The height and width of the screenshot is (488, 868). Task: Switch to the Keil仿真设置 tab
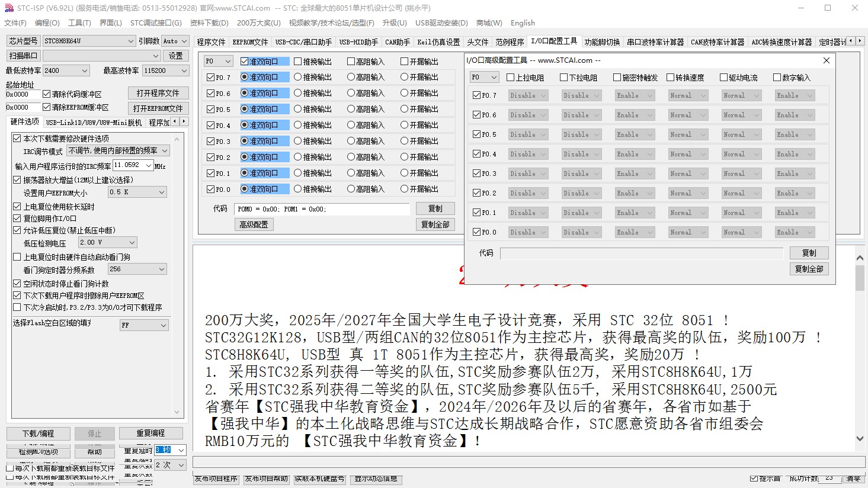tap(438, 42)
